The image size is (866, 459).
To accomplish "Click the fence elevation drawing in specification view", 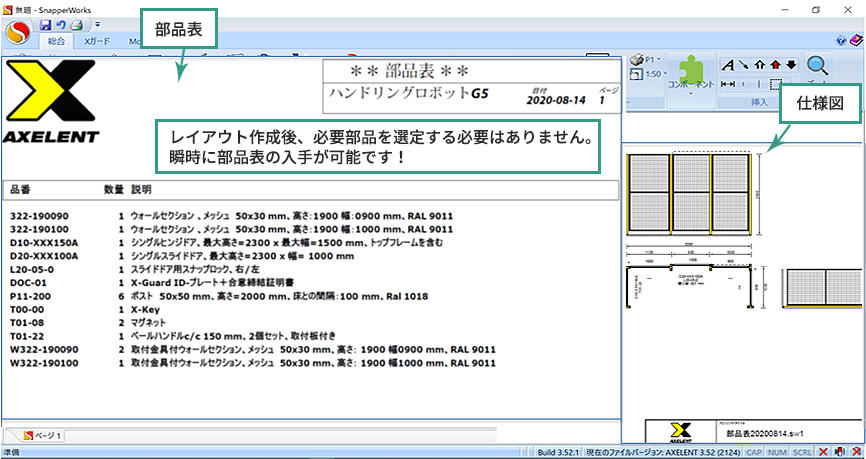I will coord(689,194).
